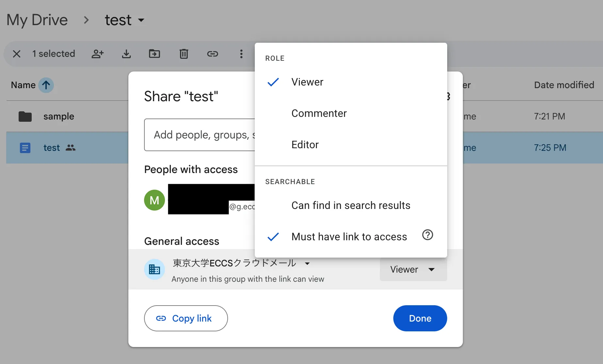Screen dimensions: 603x364
Task: Click the share (add person) toolbar icon
Action: click(x=97, y=54)
